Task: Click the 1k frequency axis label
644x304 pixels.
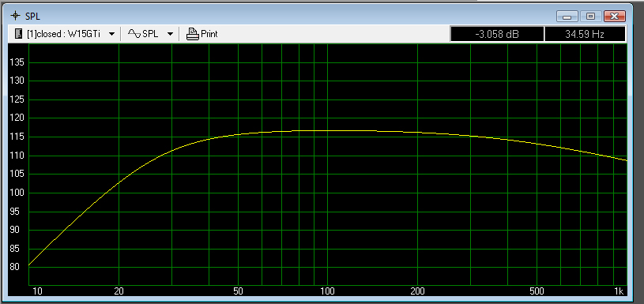Action: [x=619, y=291]
